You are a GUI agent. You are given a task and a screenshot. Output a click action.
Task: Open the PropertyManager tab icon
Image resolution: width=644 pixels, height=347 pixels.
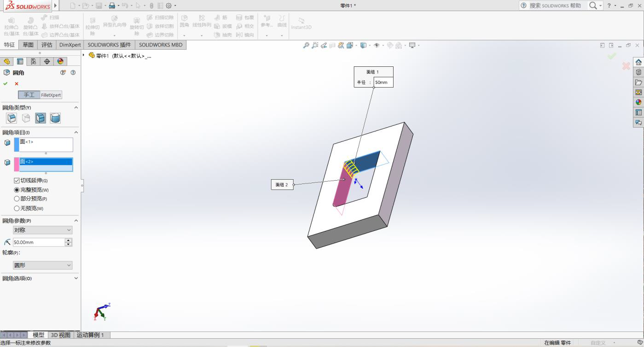click(20, 61)
